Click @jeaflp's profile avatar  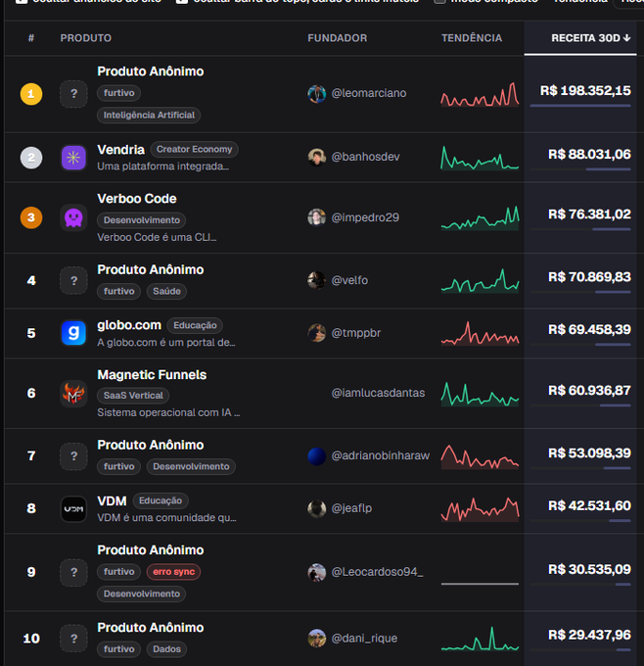317,508
